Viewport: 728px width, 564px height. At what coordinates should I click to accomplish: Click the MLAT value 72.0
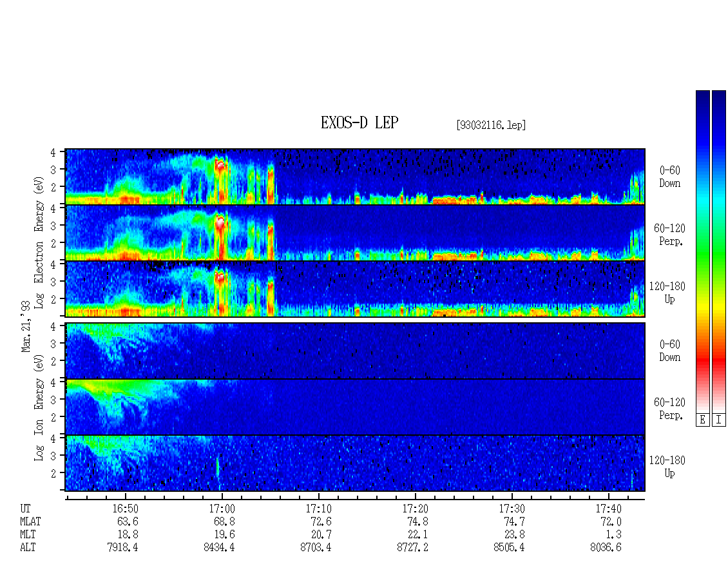click(611, 521)
